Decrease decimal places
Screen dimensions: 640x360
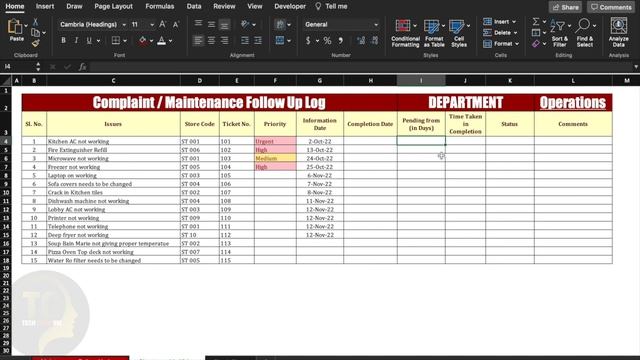[375, 40]
